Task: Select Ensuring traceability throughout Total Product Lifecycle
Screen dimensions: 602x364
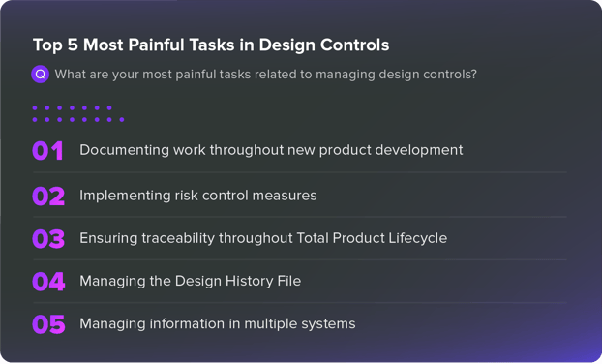Action: click(x=263, y=238)
